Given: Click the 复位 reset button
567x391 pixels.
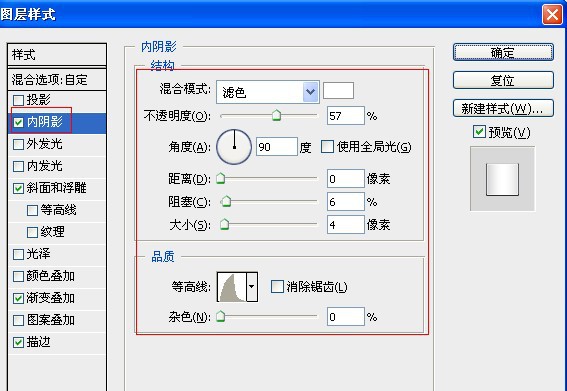Looking at the screenshot, I should click(503, 80).
